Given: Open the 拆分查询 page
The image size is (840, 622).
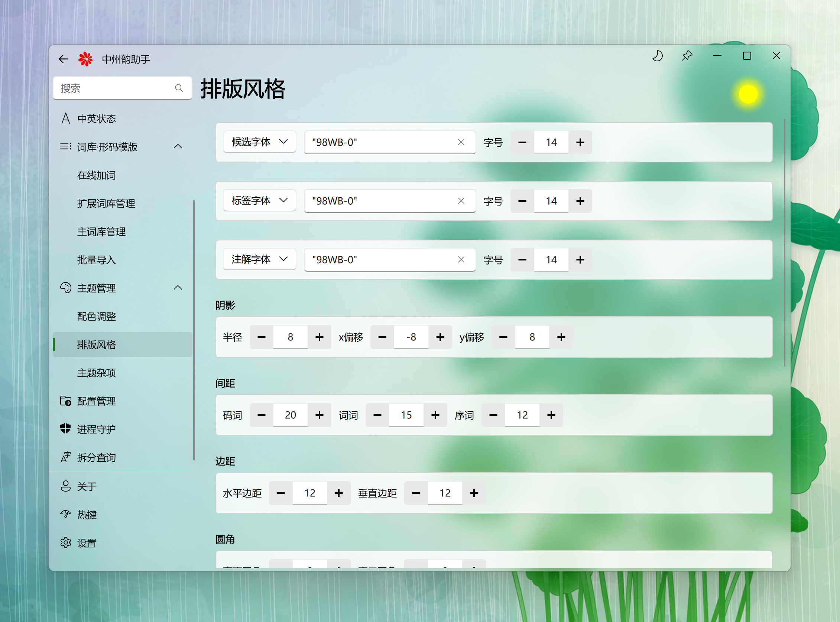Looking at the screenshot, I should point(96,457).
